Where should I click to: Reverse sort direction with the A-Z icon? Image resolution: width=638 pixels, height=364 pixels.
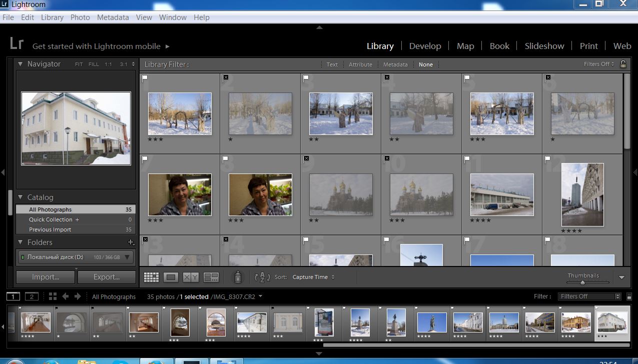tap(262, 277)
